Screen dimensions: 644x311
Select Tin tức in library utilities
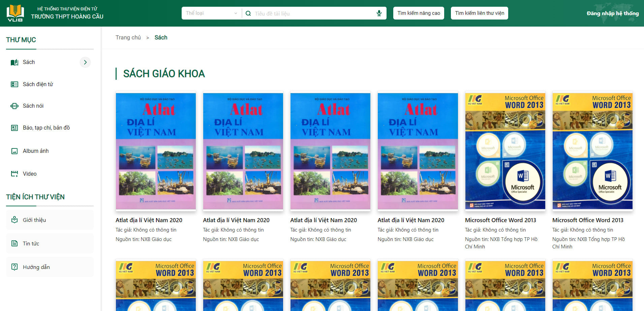coord(31,243)
